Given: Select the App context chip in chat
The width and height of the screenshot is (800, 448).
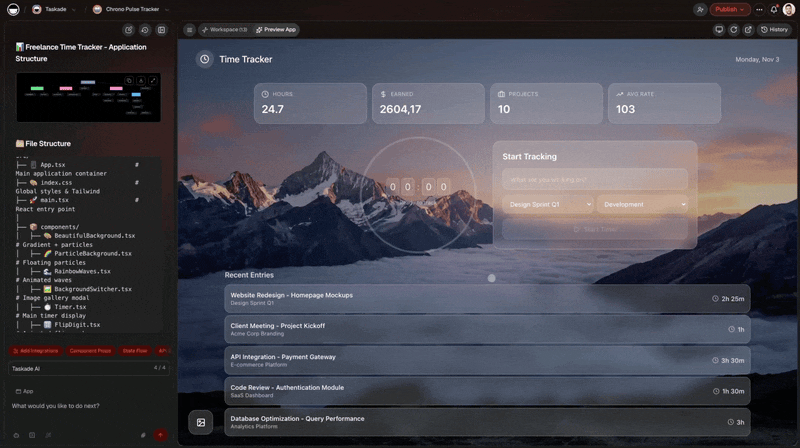Looking at the screenshot, I should pos(24,391).
